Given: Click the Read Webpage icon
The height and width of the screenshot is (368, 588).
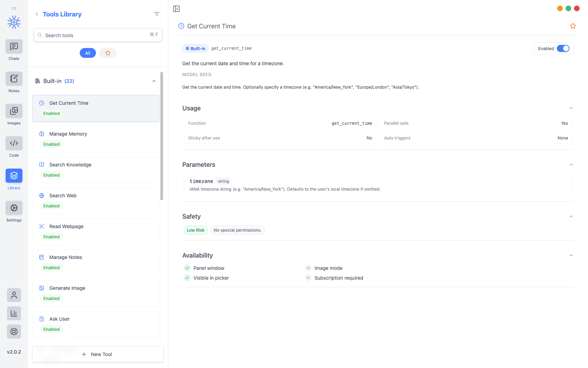Looking at the screenshot, I should pos(42,226).
